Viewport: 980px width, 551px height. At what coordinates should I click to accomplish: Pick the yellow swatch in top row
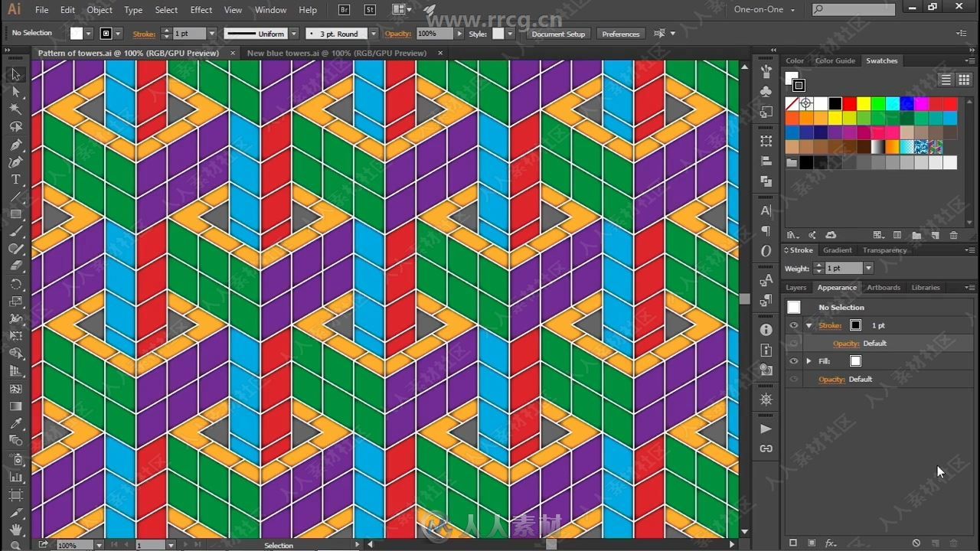[x=864, y=103]
